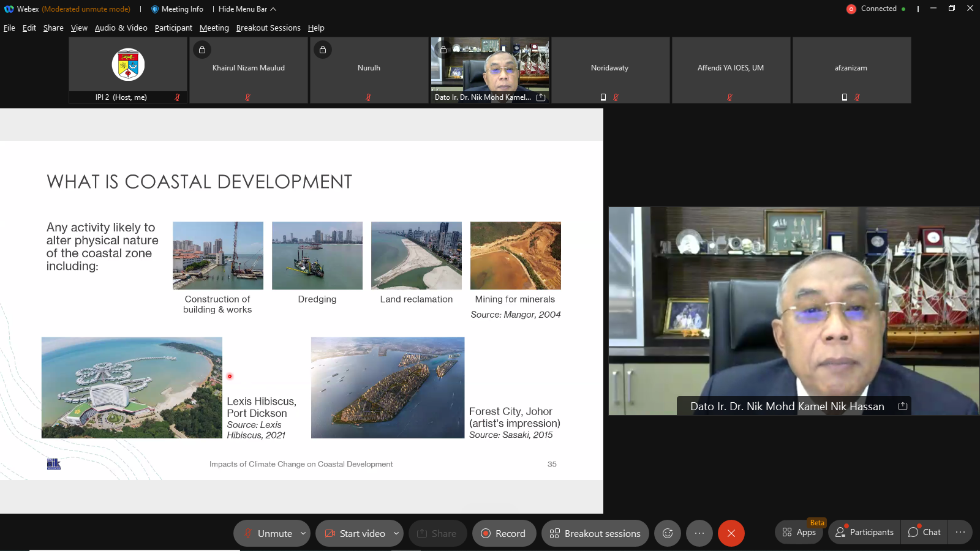
Task: Open the Apps panel
Action: (799, 532)
